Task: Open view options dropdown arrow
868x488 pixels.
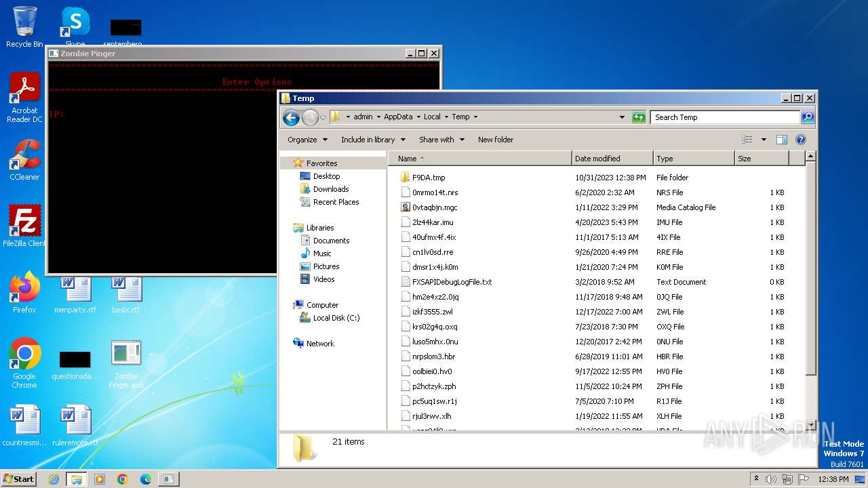Action: tap(764, 140)
